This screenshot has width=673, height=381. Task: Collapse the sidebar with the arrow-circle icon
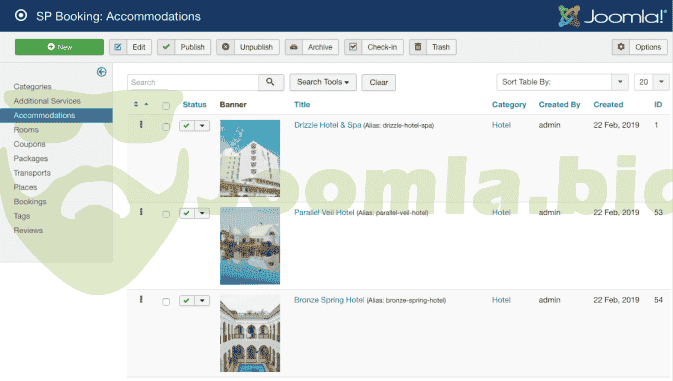[x=102, y=72]
